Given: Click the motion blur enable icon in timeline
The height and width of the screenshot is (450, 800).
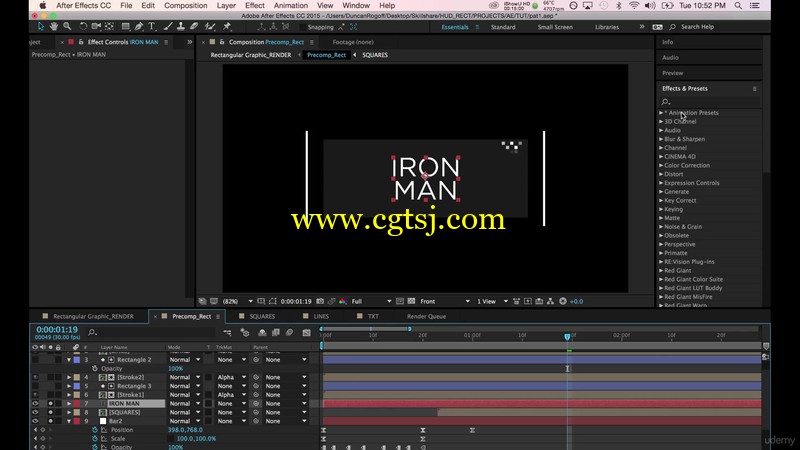Looking at the screenshot, I should tap(289, 333).
